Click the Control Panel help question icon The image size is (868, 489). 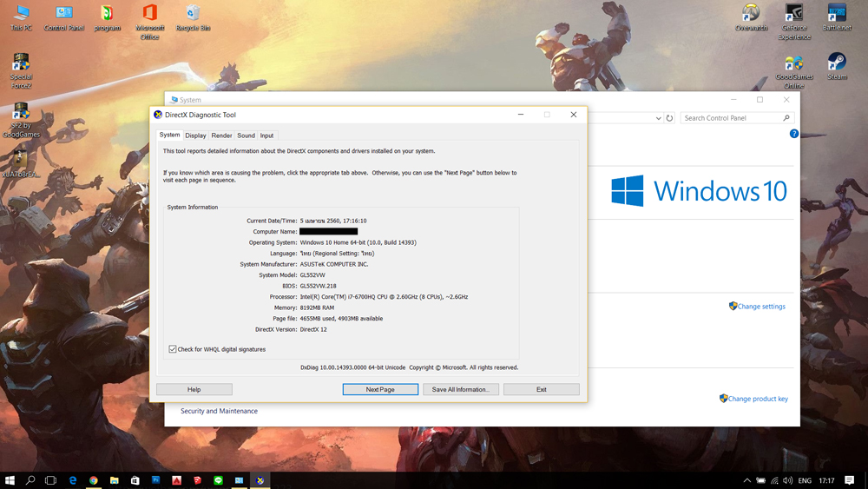[x=794, y=134]
